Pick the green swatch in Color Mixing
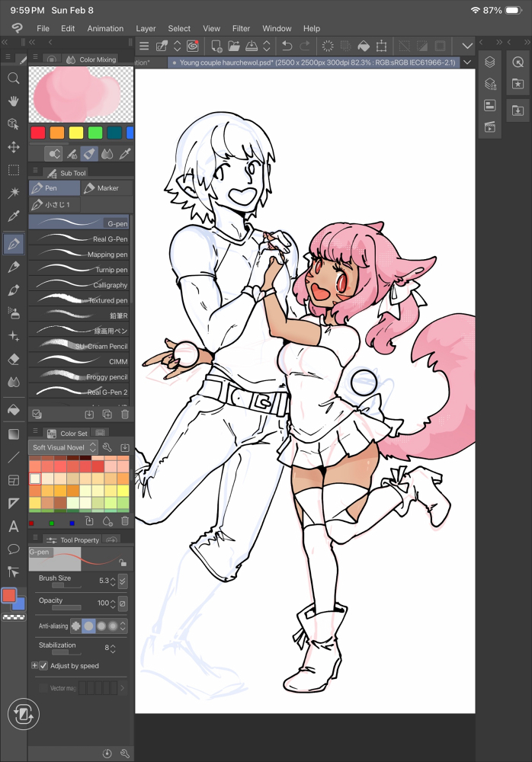The width and height of the screenshot is (532, 762). coord(95,133)
